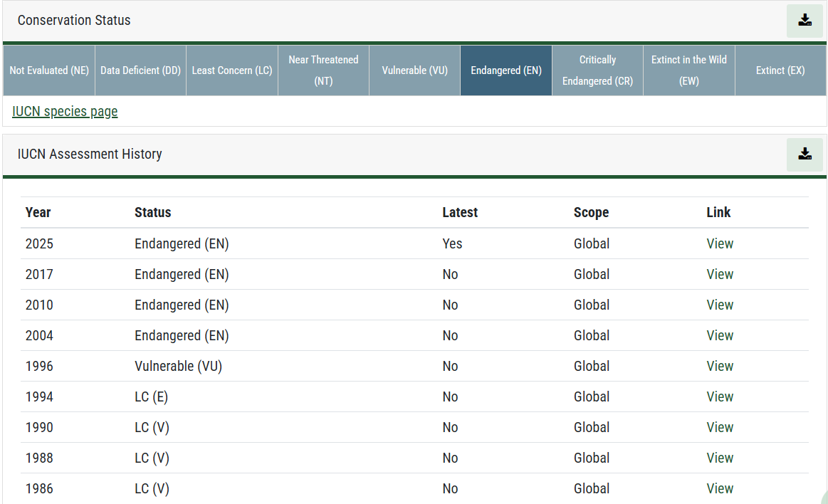
Task: Select the Extinct (EX) status segment
Action: (x=780, y=70)
